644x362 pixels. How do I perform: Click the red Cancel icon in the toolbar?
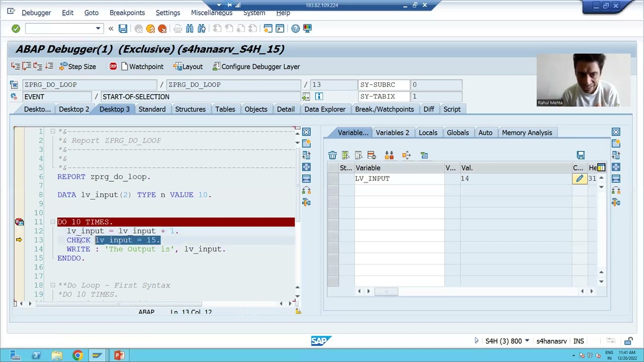[x=162, y=29]
